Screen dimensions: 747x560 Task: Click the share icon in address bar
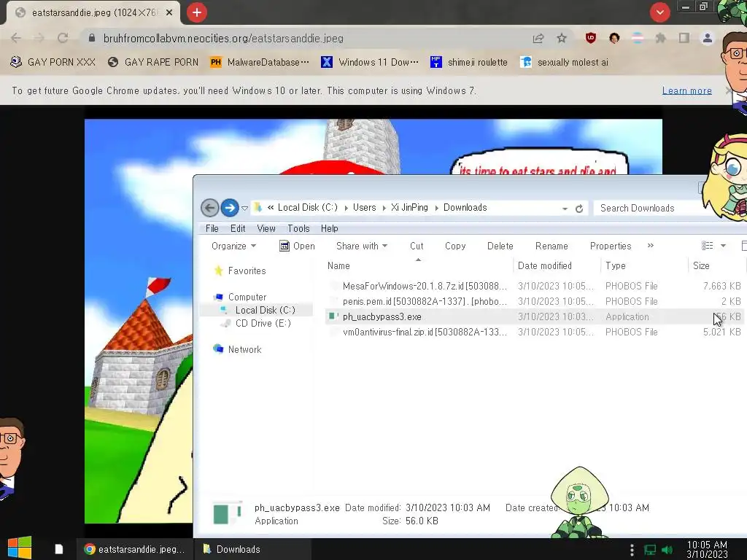538,38
